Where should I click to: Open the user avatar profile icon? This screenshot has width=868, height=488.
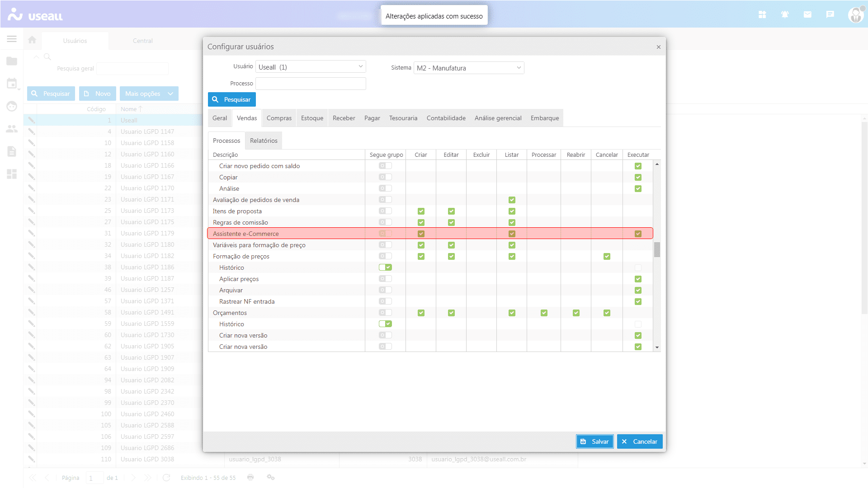(x=855, y=15)
